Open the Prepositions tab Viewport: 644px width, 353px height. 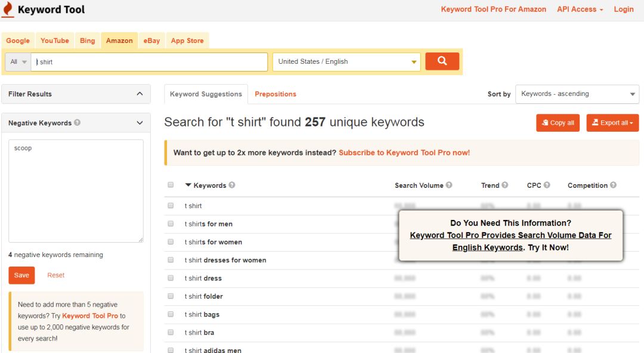pyautogui.click(x=275, y=94)
